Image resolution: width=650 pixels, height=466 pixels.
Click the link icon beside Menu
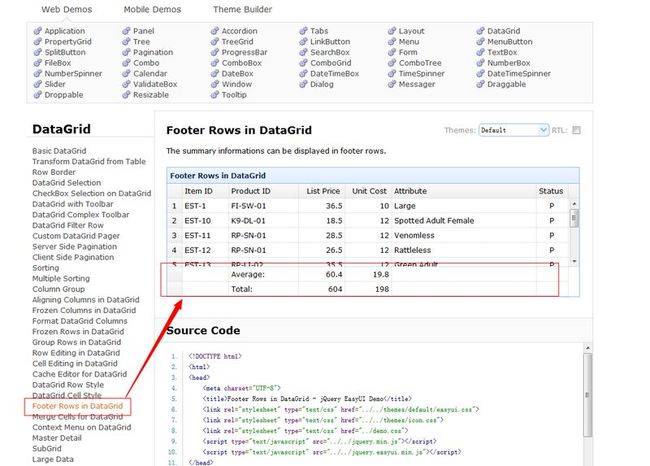(392, 41)
